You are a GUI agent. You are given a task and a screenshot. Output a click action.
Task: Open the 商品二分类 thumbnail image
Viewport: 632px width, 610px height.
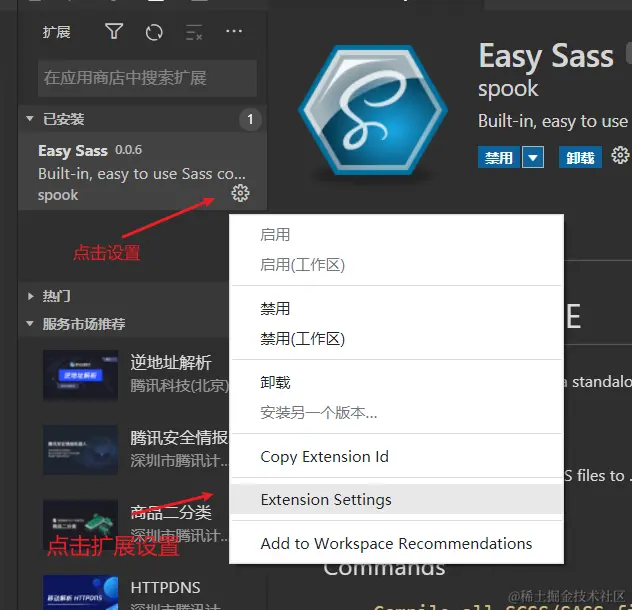(81, 525)
